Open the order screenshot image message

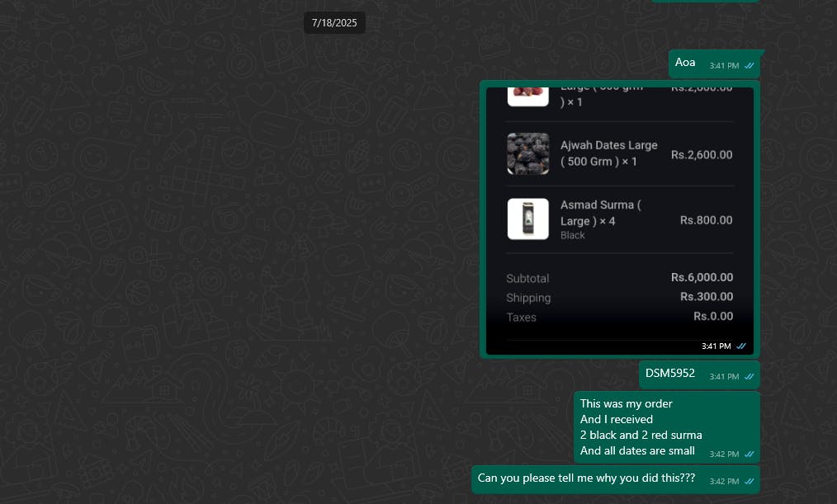point(620,221)
